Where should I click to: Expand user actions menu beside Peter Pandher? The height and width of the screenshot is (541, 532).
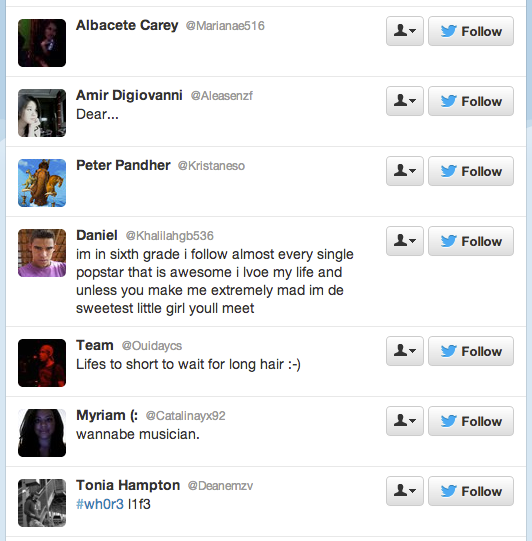coord(405,171)
